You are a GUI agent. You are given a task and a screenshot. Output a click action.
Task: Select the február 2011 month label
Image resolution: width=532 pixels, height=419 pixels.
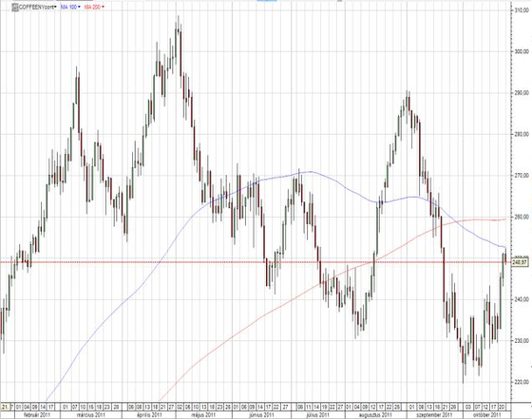point(36,415)
